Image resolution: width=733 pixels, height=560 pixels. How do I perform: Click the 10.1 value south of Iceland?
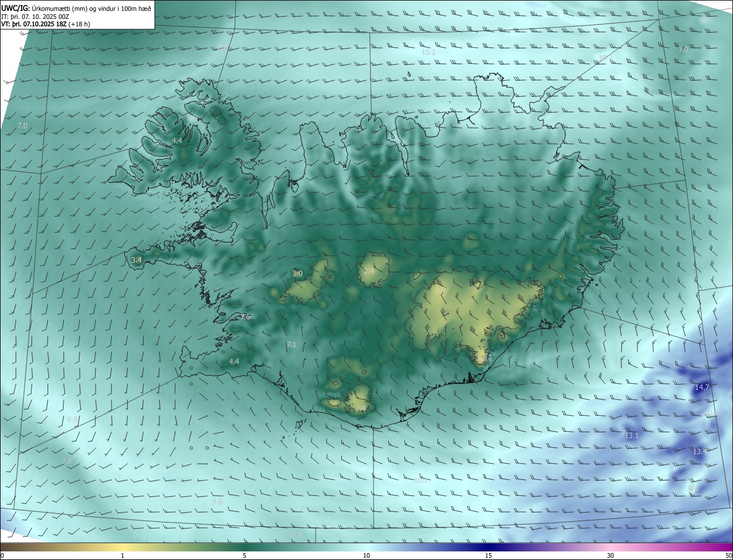[421, 480]
